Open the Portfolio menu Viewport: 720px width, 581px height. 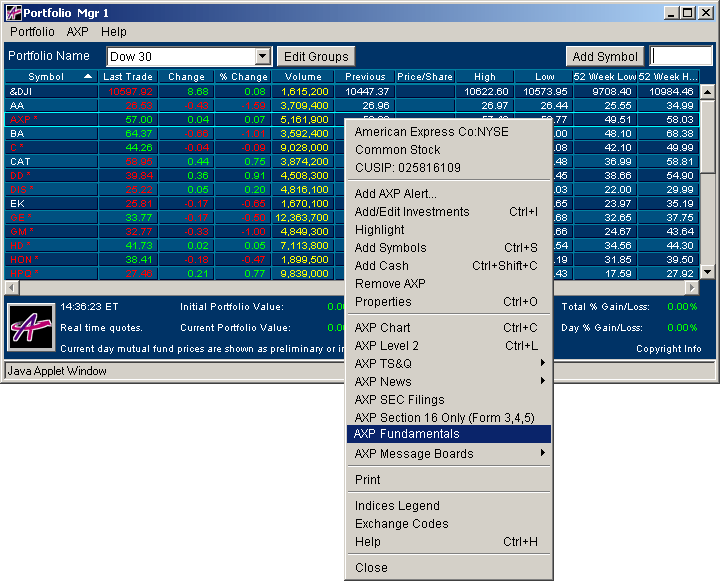(x=32, y=32)
